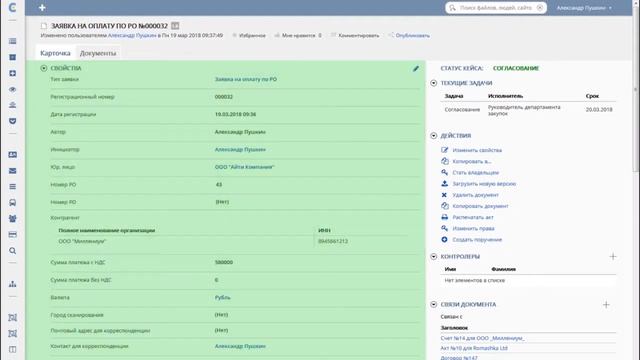The height and width of the screenshot is (360, 640).
Task: Clear the search field with the x icon
Action: (540, 8)
